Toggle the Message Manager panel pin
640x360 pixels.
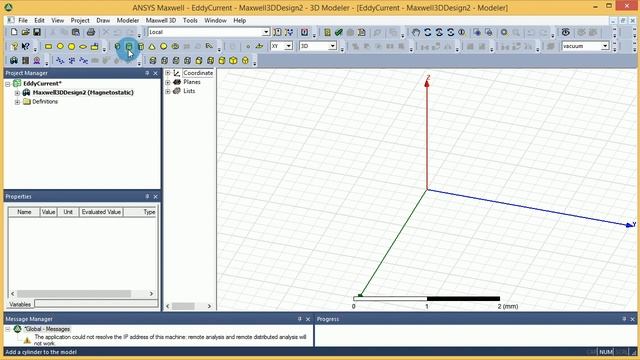[299, 319]
